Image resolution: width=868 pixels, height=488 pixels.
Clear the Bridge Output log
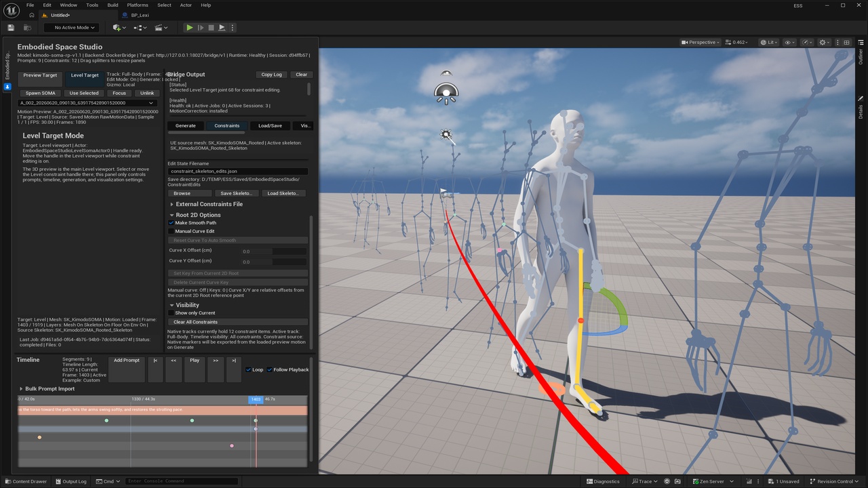(x=301, y=75)
